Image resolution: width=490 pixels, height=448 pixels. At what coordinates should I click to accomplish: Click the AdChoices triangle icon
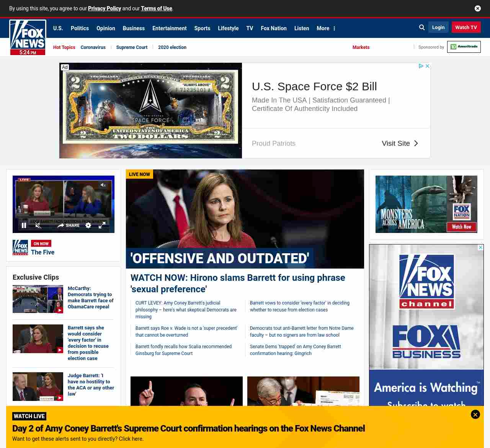(x=421, y=66)
